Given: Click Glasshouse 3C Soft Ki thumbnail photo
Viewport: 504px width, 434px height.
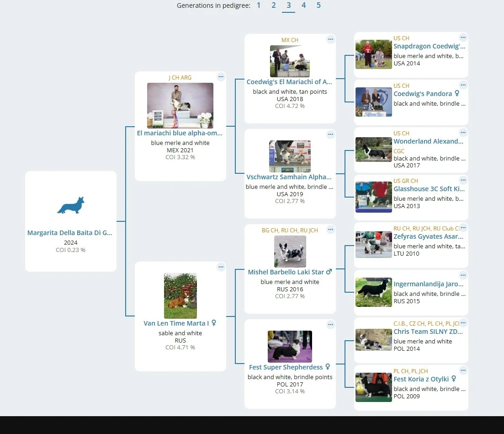Looking at the screenshot, I should coord(373,197).
